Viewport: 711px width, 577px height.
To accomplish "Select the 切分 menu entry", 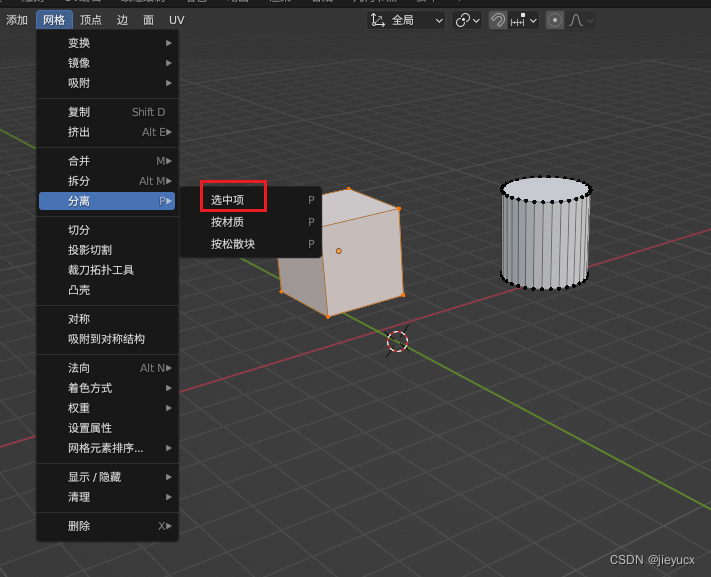I will click(x=107, y=230).
